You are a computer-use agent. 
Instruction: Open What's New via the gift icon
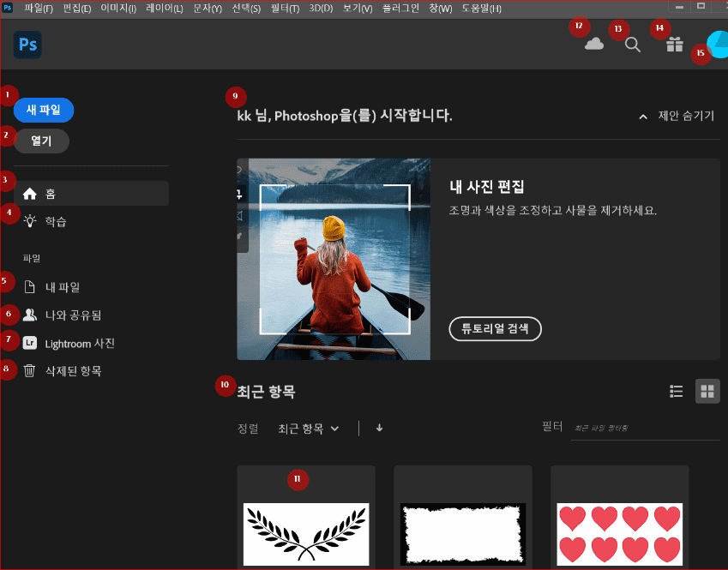tap(673, 44)
